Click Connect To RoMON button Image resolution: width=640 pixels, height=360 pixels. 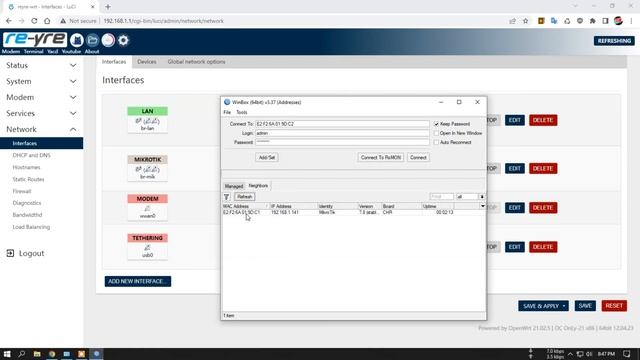[x=381, y=158]
